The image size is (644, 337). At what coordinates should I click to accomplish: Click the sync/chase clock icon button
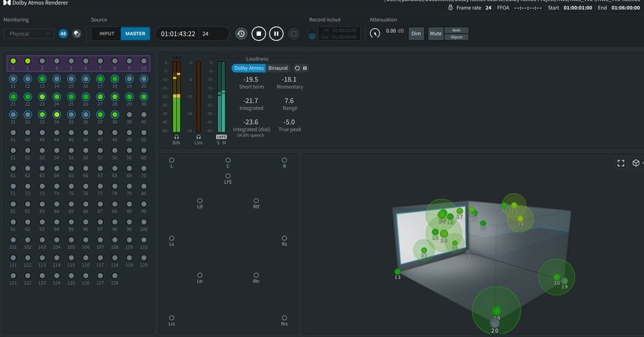coord(241,33)
